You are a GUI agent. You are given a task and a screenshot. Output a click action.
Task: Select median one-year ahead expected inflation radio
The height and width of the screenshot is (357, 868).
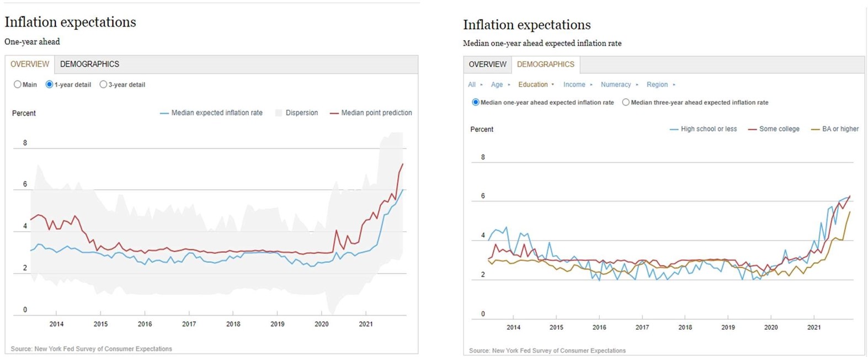tap(476, 102)
